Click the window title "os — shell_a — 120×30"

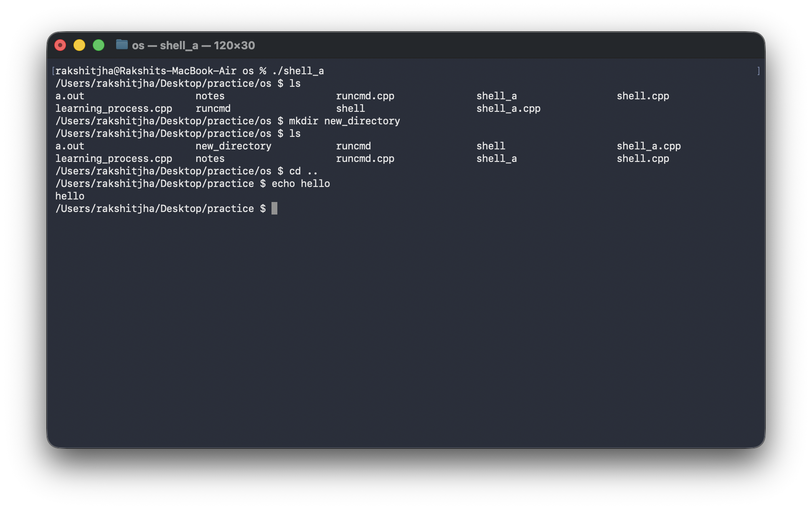[x=193, y=45]
